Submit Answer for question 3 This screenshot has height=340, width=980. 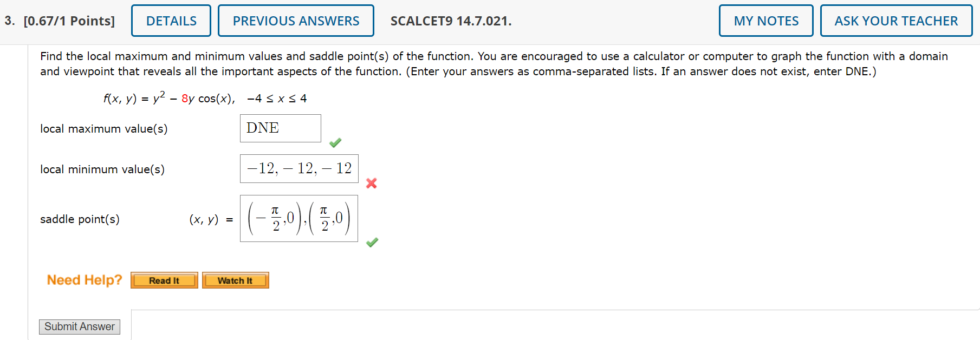[79, 326]
